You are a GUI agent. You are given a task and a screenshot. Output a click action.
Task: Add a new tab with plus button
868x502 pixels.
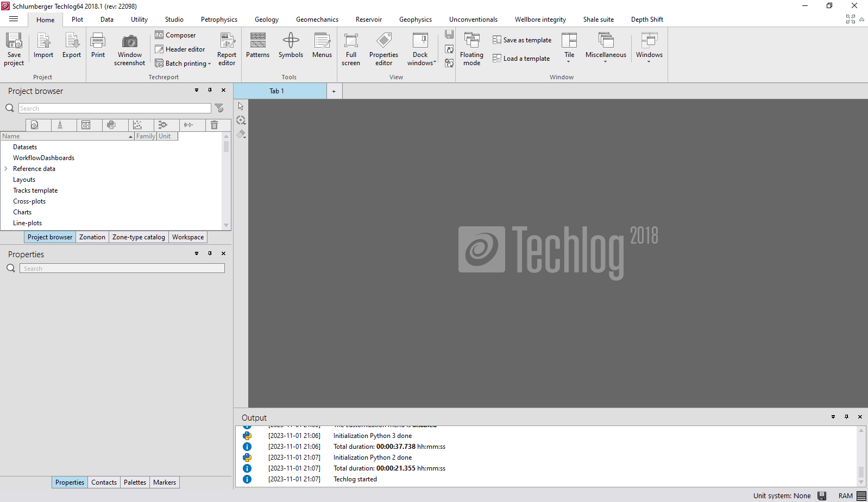tap(334, 91)
